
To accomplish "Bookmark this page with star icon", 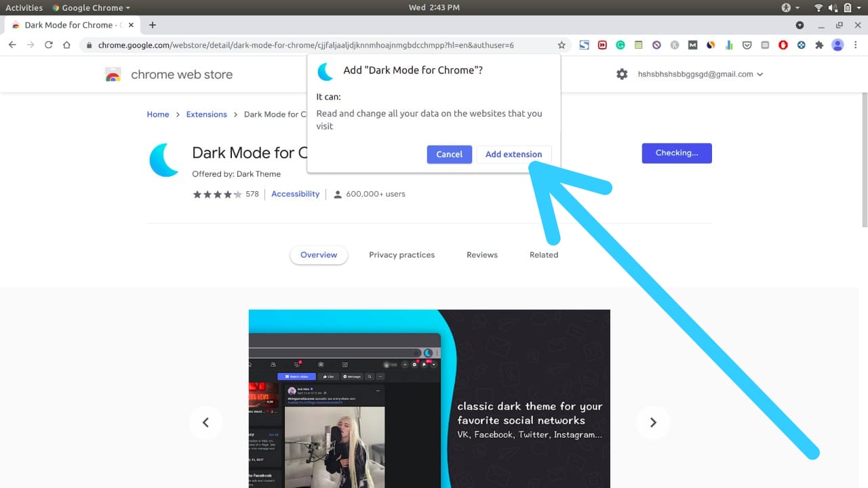I will tap(561, 45).
